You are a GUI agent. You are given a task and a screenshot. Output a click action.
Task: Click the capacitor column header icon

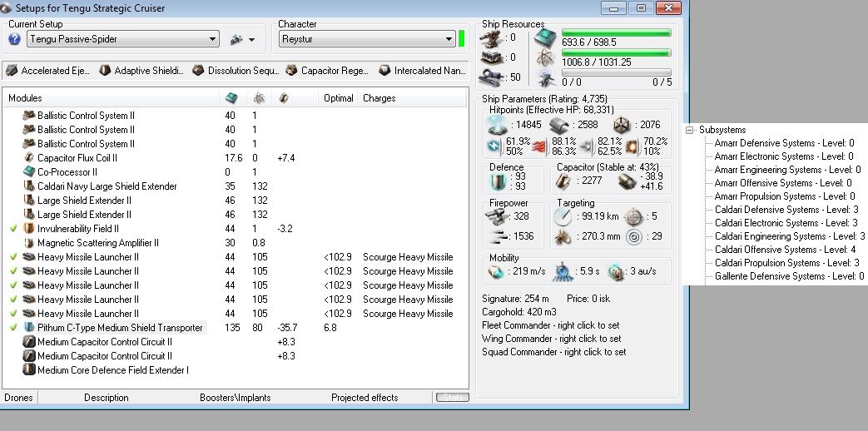[284, 98]
